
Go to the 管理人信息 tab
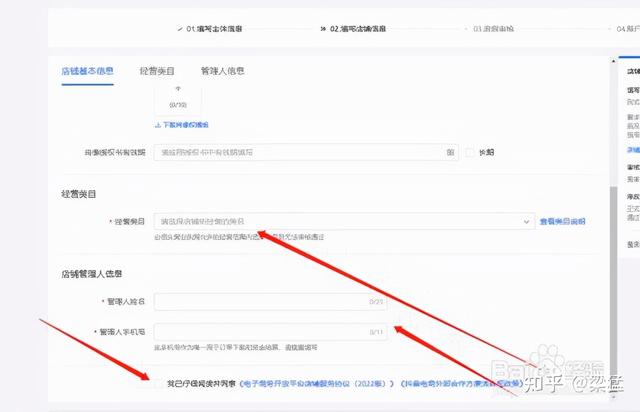click(222, 72)
